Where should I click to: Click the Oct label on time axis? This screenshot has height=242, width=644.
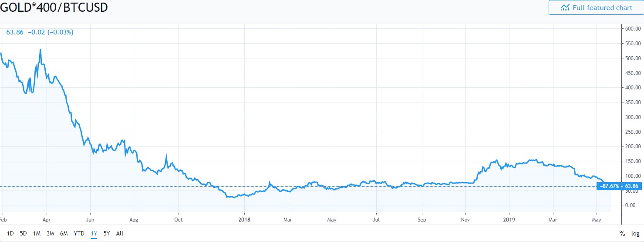click(x=178, y=220)
